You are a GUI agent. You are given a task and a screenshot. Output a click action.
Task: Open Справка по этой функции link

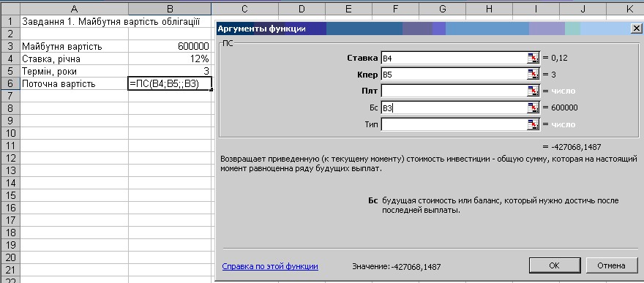(270, 266)
